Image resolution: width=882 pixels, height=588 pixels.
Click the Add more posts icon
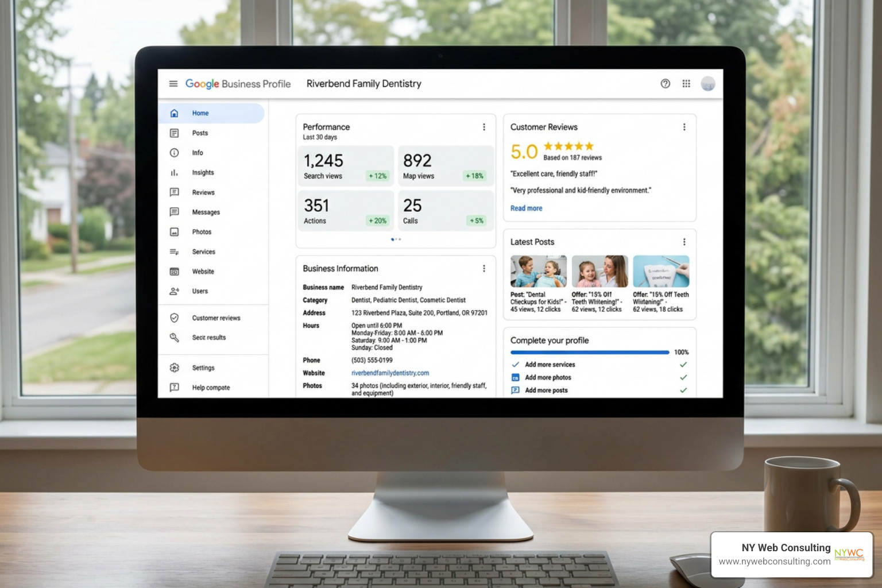pyautogui.click(x=515, y=390)
